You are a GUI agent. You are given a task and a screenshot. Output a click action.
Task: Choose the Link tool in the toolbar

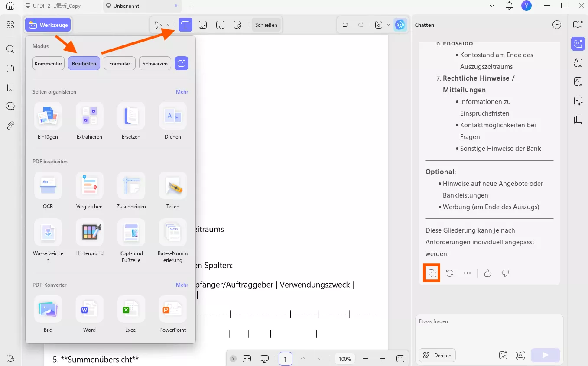[220, 25]
